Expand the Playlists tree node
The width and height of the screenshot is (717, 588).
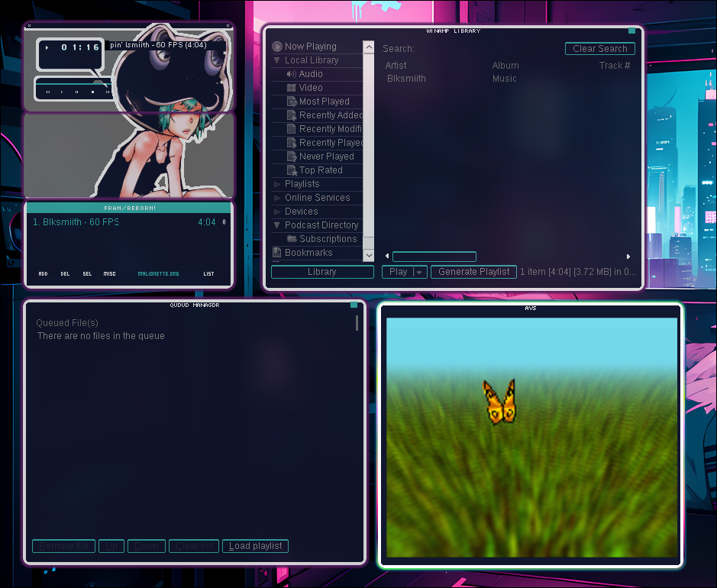pyautogui.click(x=276, y=184)
